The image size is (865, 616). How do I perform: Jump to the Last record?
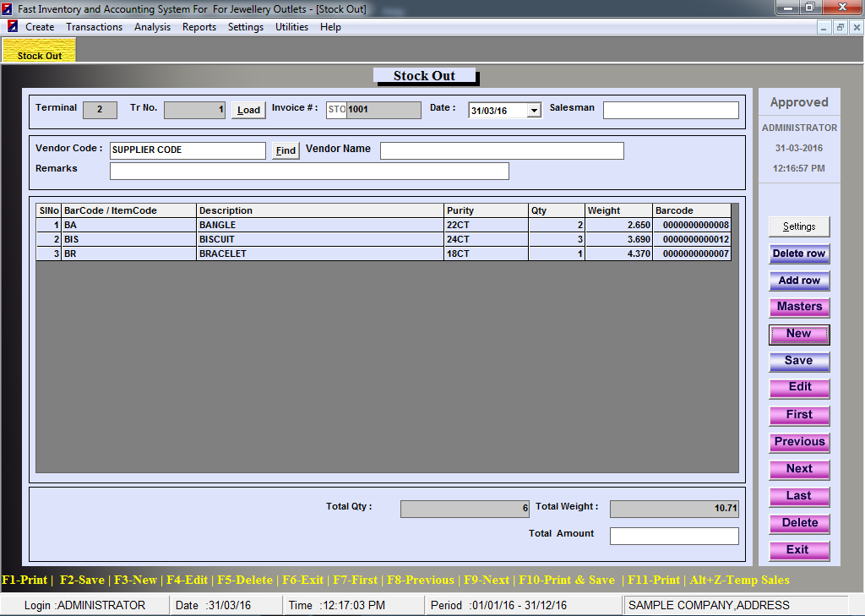pos(799,496)
